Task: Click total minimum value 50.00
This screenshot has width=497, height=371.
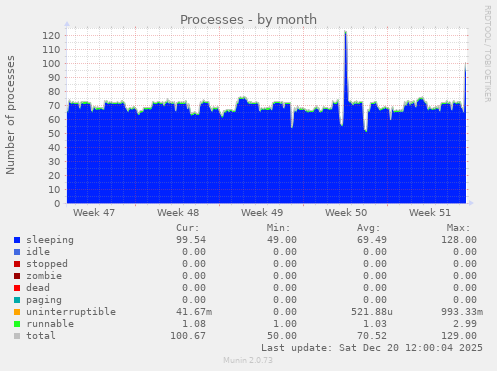Action: click(282, 336)
